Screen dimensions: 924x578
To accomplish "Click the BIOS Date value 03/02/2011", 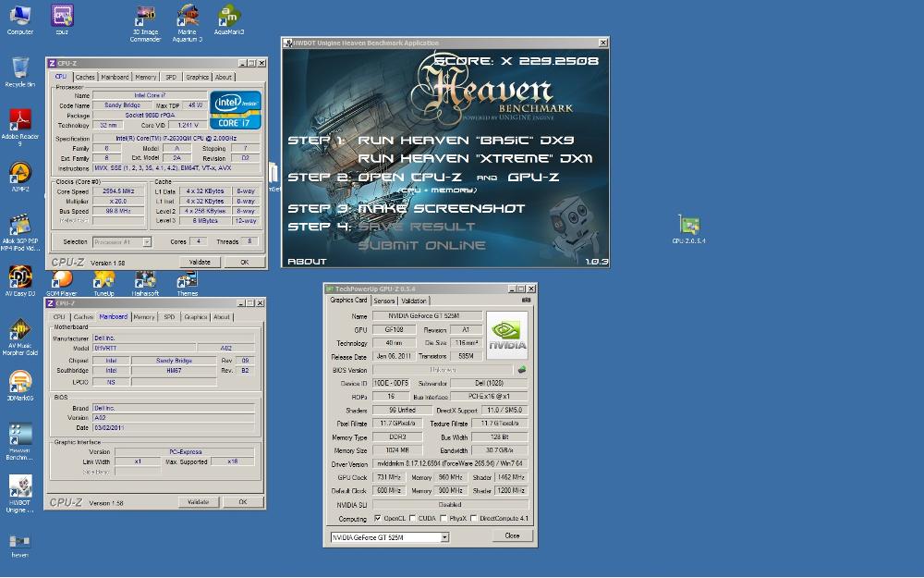I will click(x=174, y=427).
